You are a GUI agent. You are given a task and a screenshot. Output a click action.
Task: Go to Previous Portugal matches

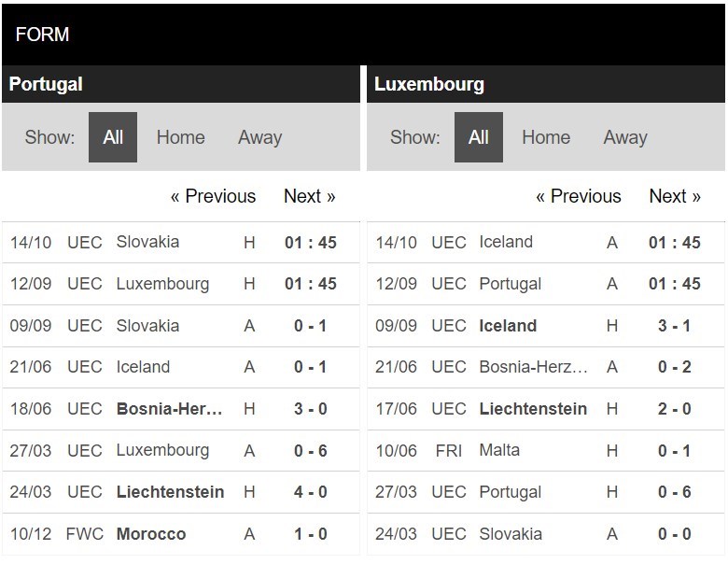tap(213, 196)
